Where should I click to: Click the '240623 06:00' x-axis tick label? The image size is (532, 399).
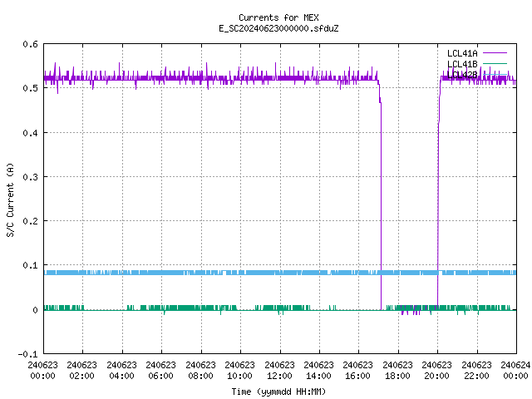tap(160, 370)
